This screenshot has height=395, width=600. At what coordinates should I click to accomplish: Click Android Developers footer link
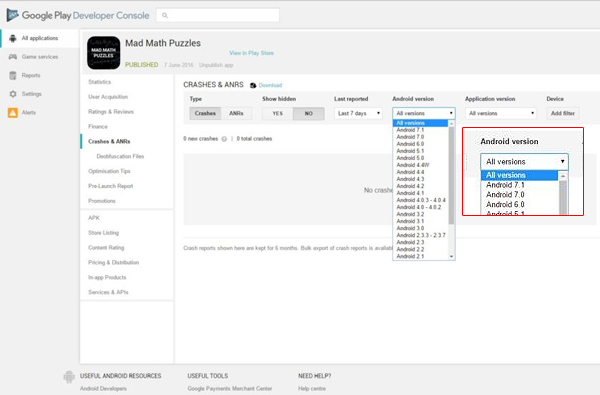pos(103,388)
